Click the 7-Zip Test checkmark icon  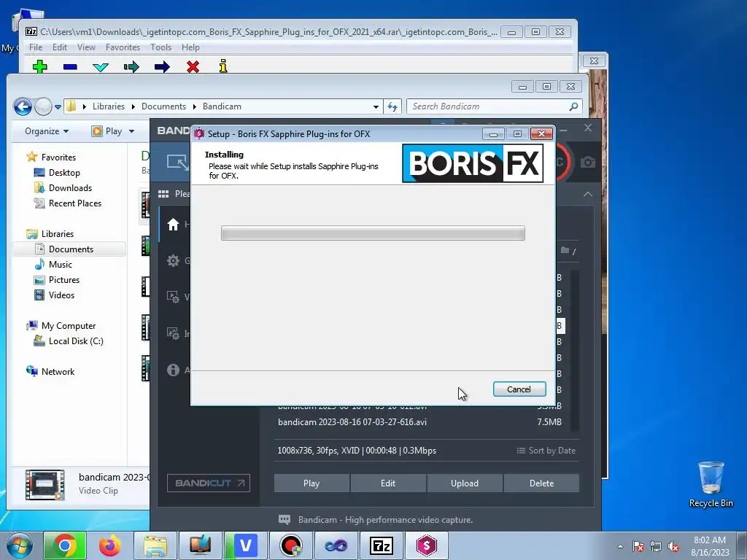(x=101, y=66)
